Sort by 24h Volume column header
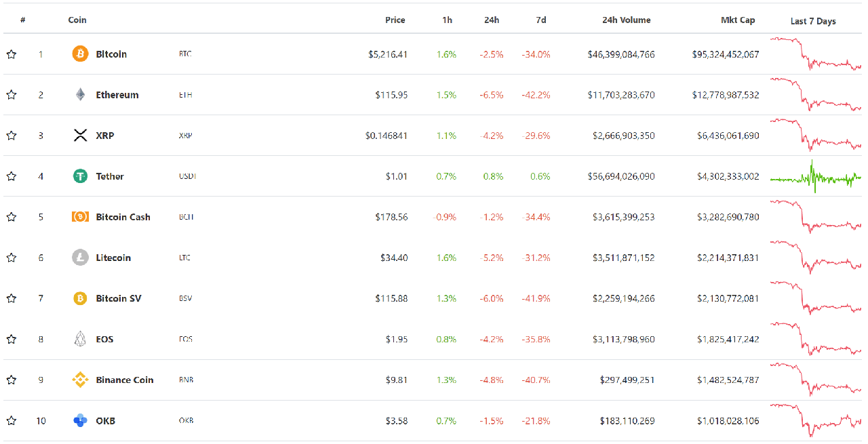Viewport: 868px width, 444px height. [x=627, y=20]
